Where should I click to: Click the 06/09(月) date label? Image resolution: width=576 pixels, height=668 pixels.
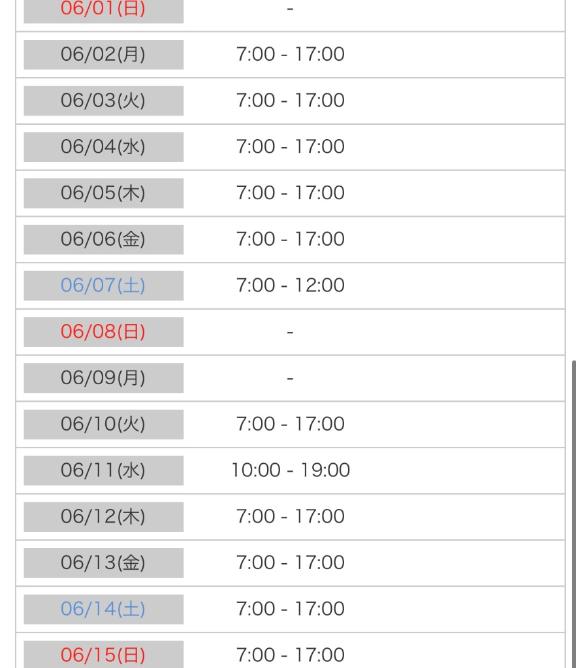pyautogui.click(x=104, y=378)
